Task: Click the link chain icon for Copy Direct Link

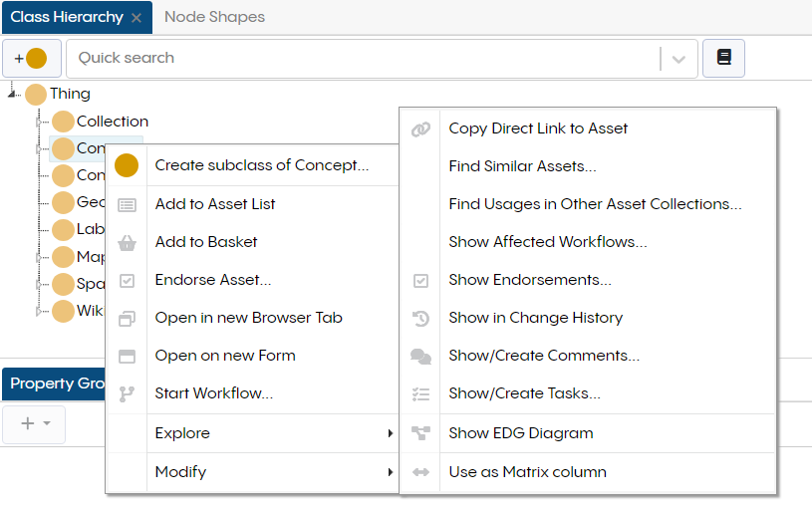Action: [420, 128]
